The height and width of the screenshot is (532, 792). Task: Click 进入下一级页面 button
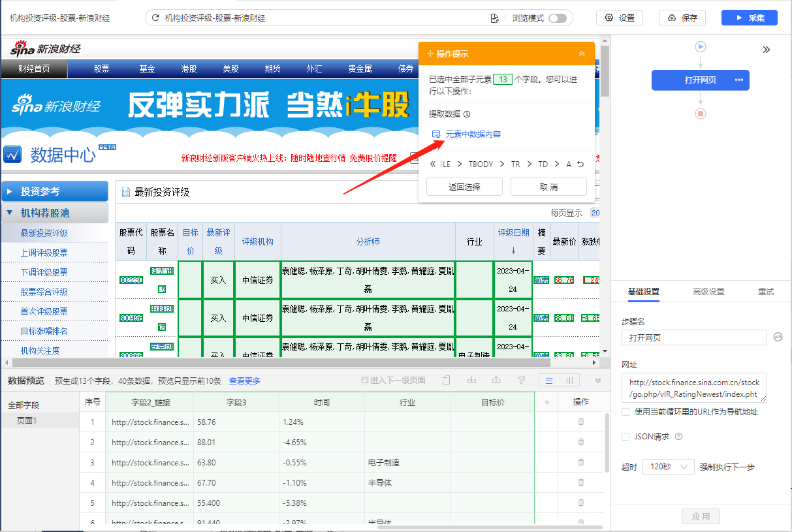click(x=393, y=381)
